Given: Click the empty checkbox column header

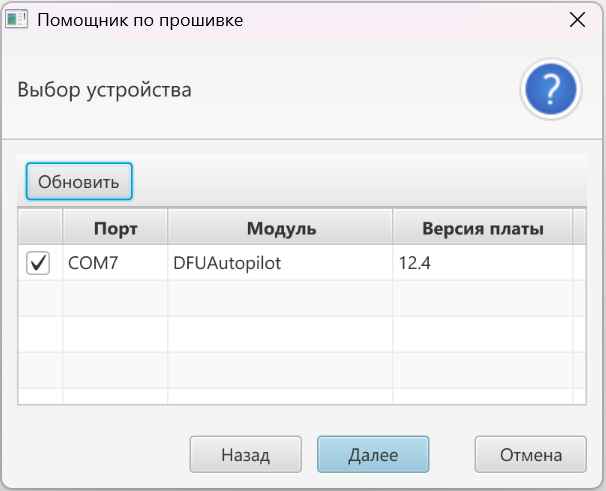Looking at the screenshot, I should click(40, 227).
